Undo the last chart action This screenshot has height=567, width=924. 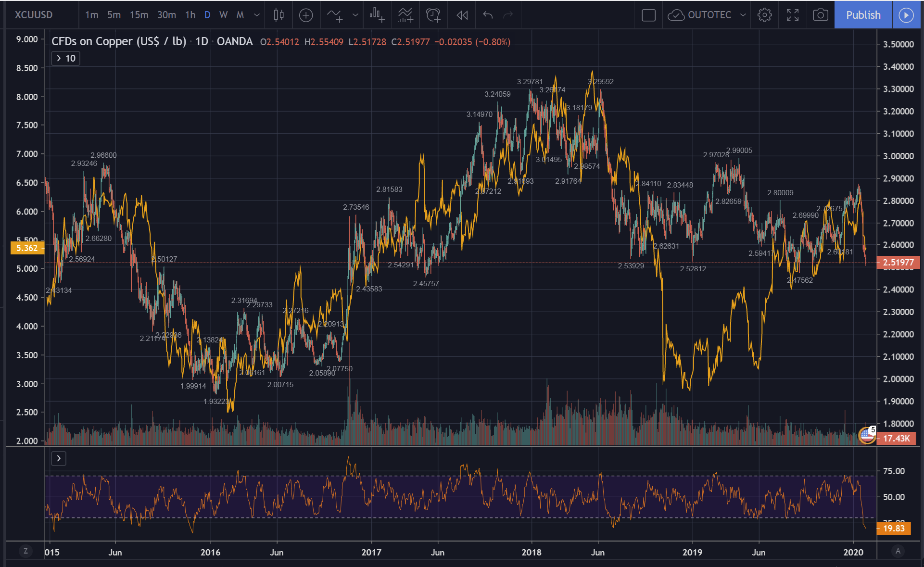(x=488, y=15)
